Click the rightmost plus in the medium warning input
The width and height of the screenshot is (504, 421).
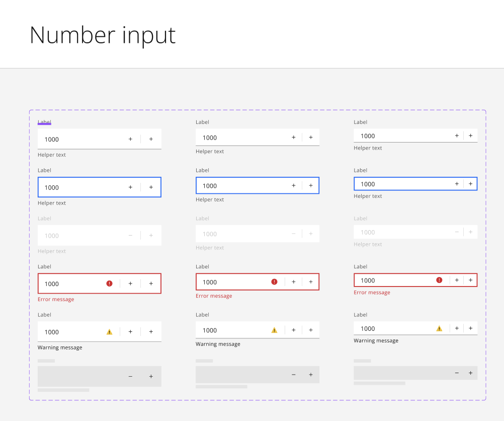311,330
